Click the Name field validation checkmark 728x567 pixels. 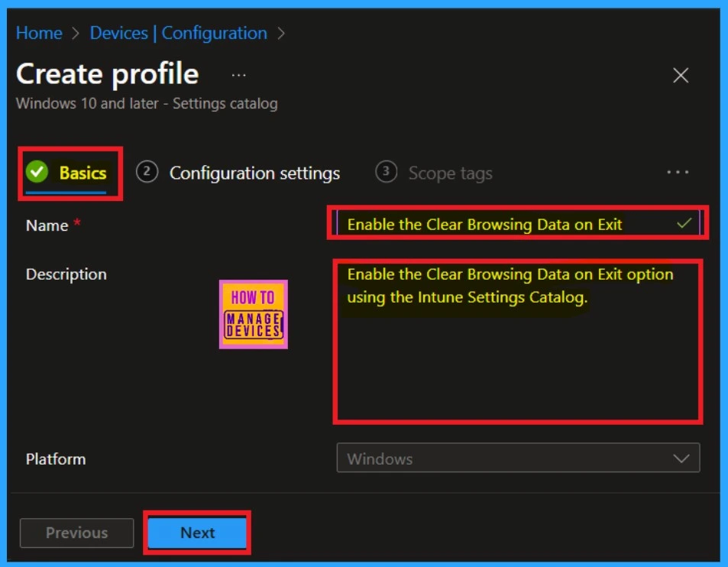pyautogui.click(x=684, y=223)
